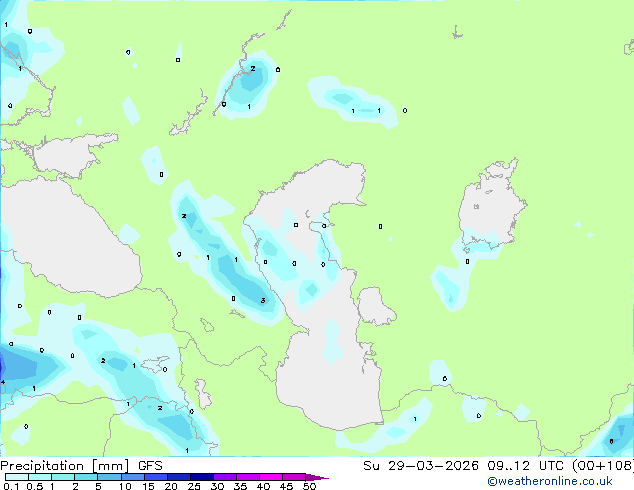Click the '30' legend scale label
Screen dimensions: 634x490
(217, 486)
